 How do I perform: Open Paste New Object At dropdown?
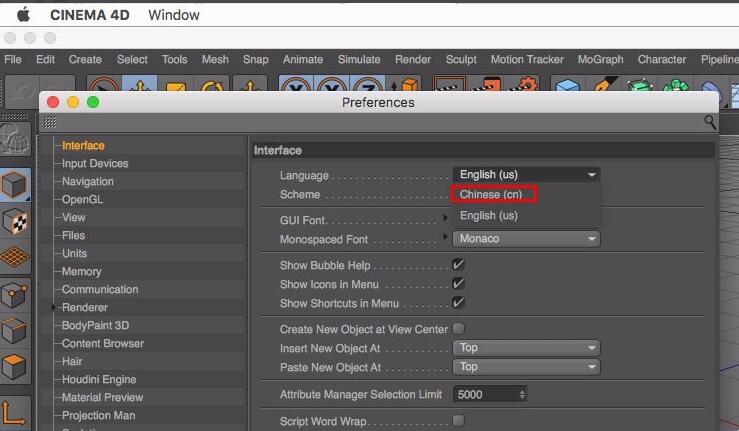tap(526, 367)
